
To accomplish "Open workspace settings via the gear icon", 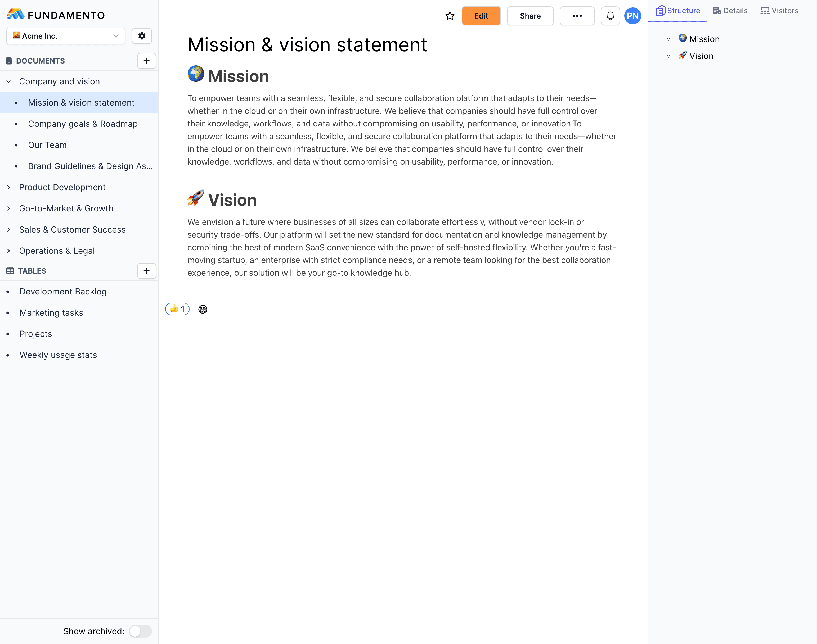I will 142,36.
